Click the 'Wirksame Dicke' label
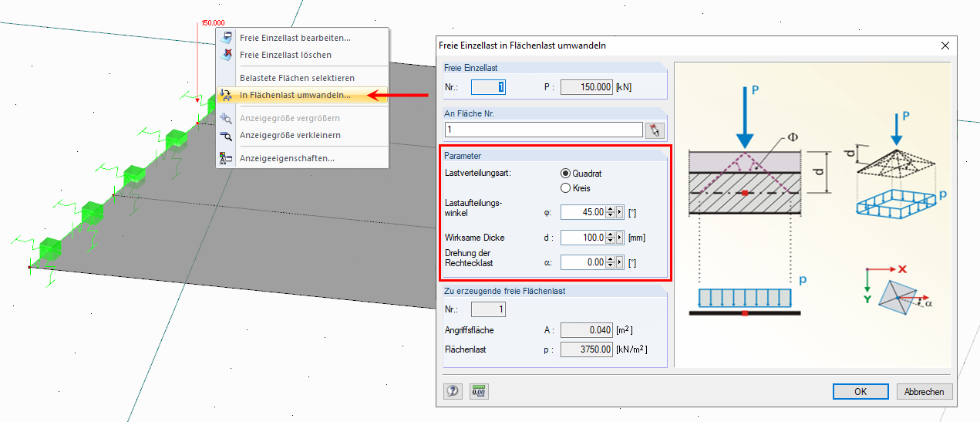Screen dimensions: 980x422 [475, 237]
